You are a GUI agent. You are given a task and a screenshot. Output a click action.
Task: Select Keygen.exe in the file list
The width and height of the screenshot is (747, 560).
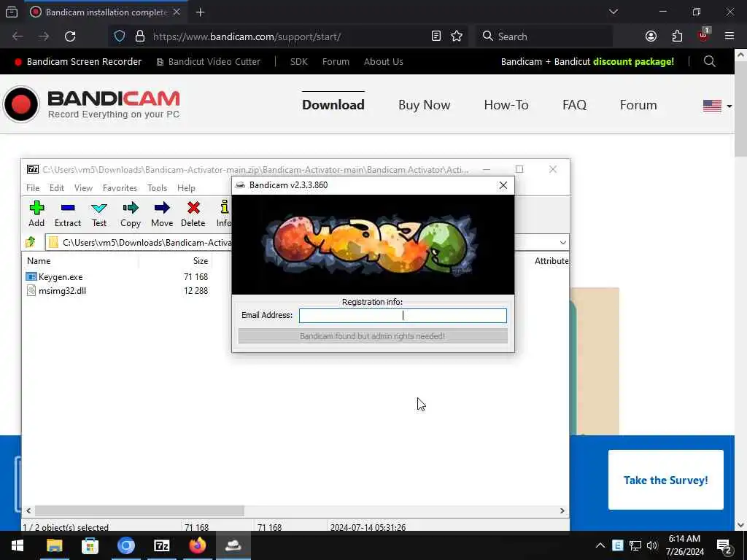point(61,276)
